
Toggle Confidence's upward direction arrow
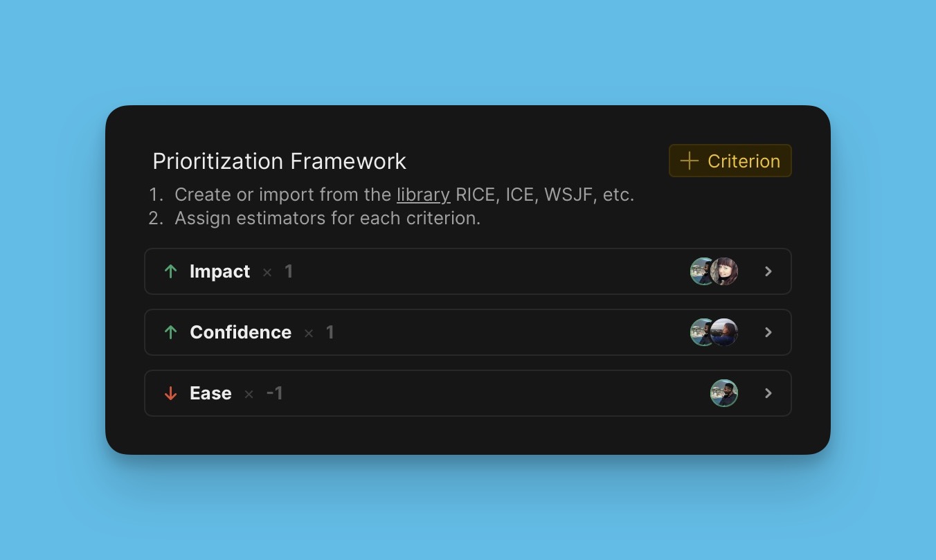tap(170, 332)
